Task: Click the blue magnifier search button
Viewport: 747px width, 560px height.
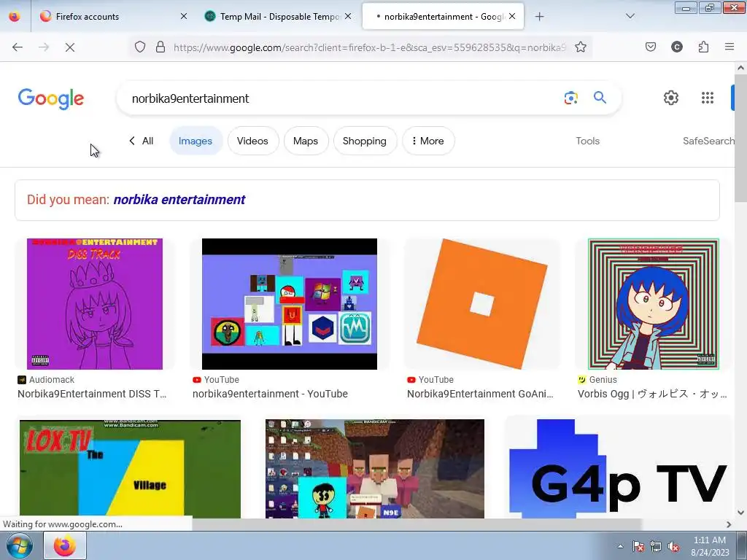Action: pyautogui.click(x=600, y=98)
